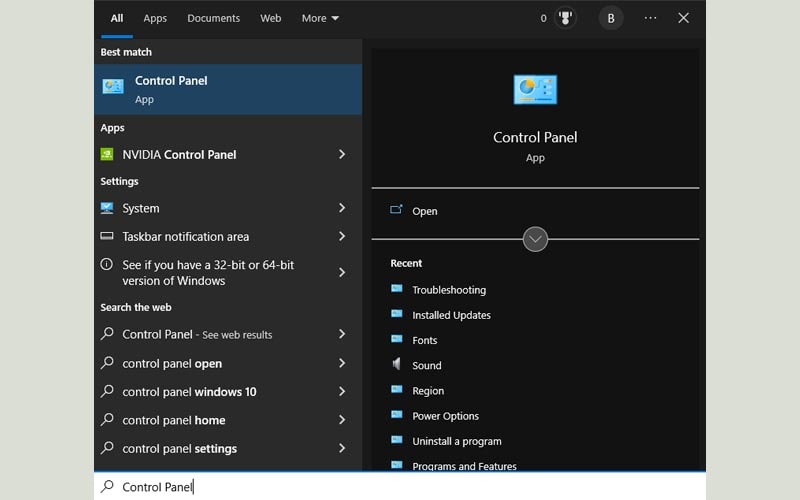Expand the control panel open suggestion arrow
This screenshot has height=500, width=800.
[x=342, y=363]
